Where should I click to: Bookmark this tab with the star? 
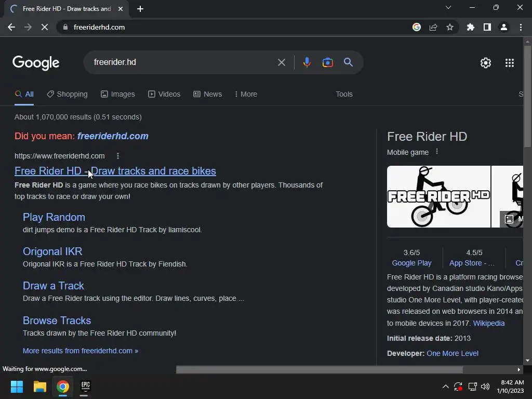(x=450, y=27)
